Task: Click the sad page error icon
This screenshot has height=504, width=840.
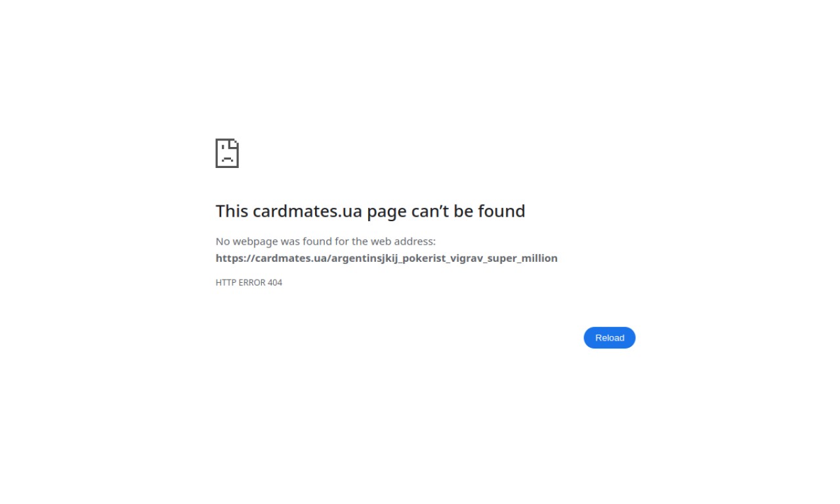Action: point(227,153)
